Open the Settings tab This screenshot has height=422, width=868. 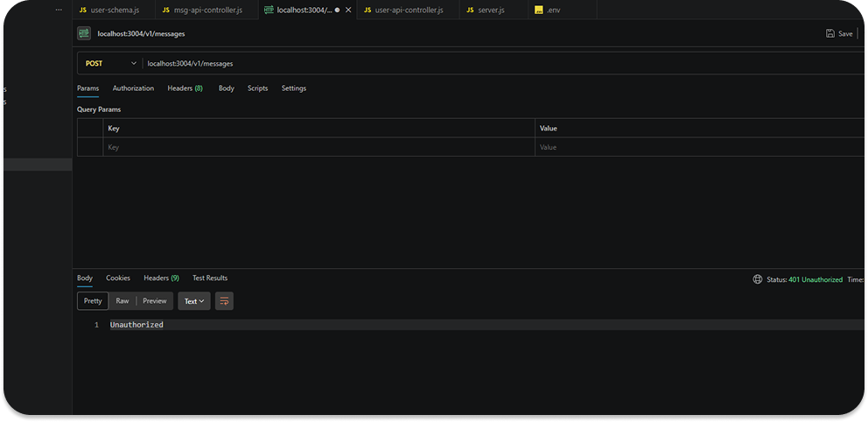[x=293, y=88]
